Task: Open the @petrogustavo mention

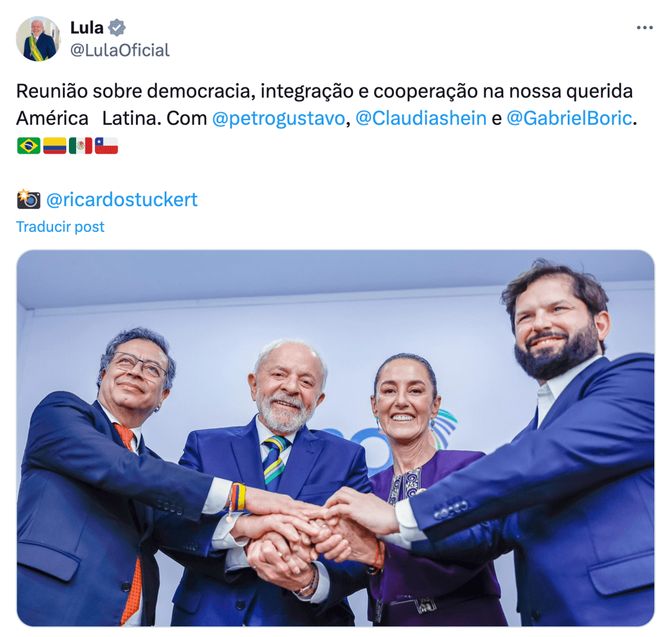Action: (x=278, y=118)
